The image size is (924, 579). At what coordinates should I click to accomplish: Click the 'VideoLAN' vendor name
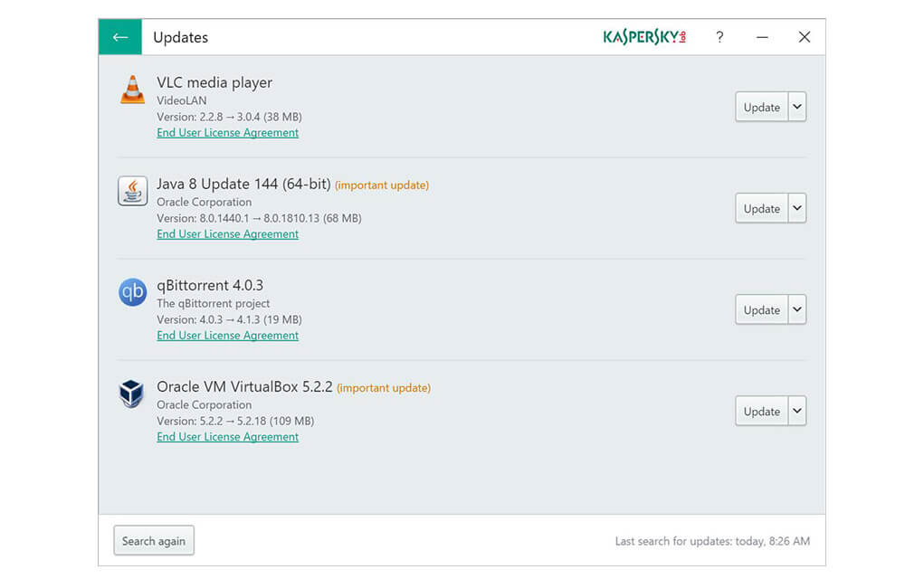tap(182, 100)
